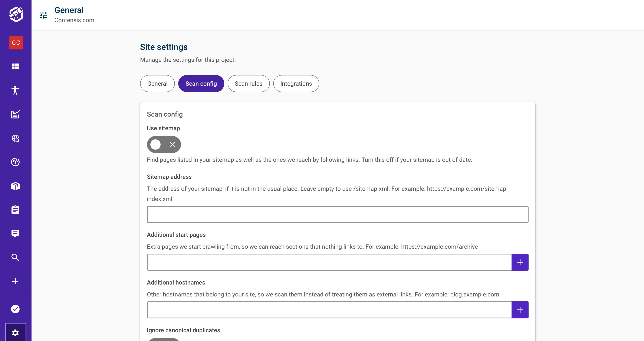Click the Additional start pages label
The width and height of the screenshot is (644, 341).
click(x=176, y=235)
